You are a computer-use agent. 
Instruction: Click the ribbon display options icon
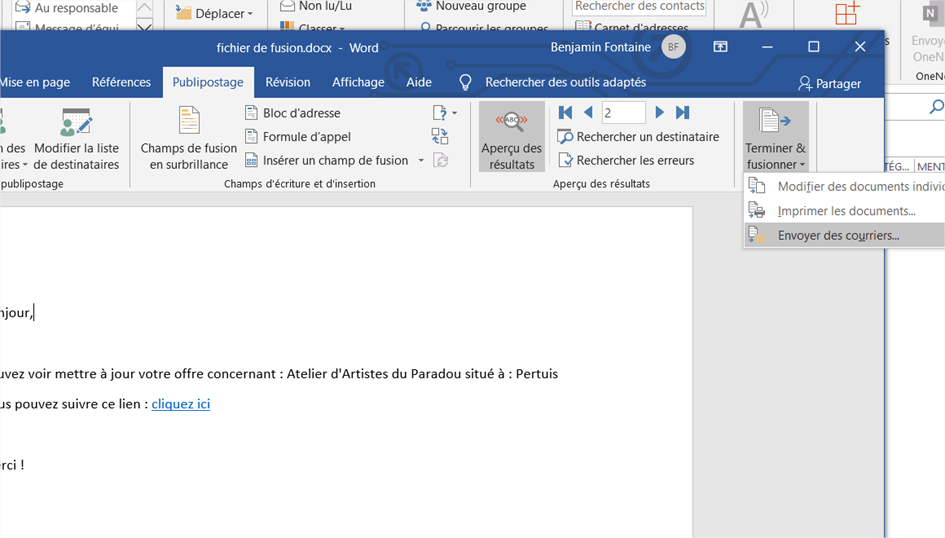pyautogui.click(x=720, y=47)
